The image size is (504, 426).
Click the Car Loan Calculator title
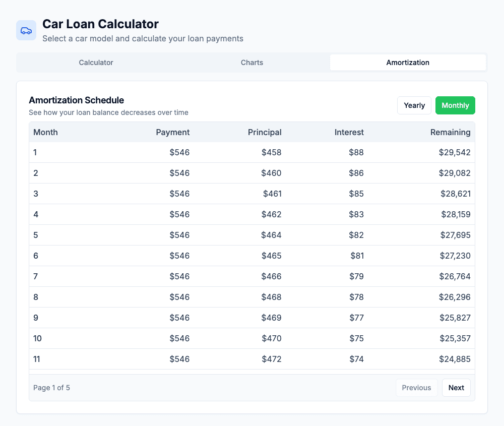coord(100,24)
